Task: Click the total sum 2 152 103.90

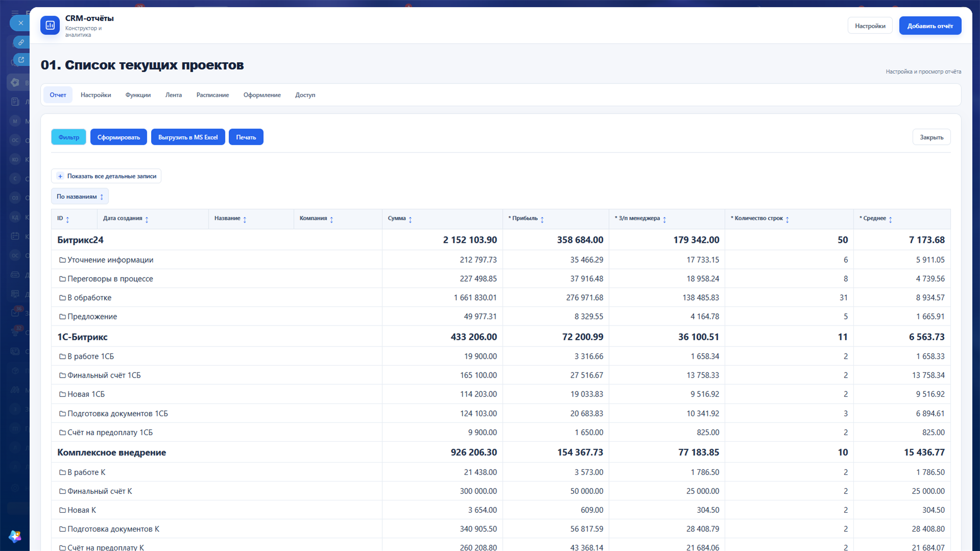Action: tap(470, 240)
